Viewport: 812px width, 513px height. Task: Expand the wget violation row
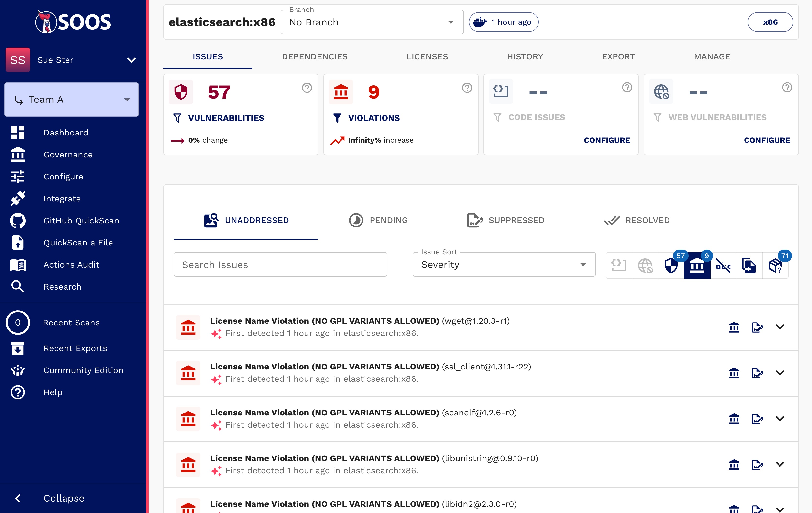tap(780, 327)
